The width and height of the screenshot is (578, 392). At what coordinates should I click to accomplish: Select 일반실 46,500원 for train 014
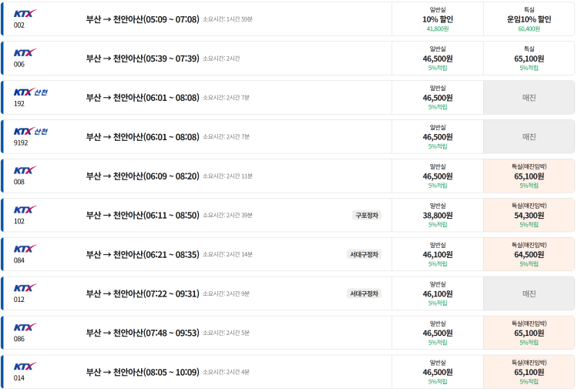point(437,372)
